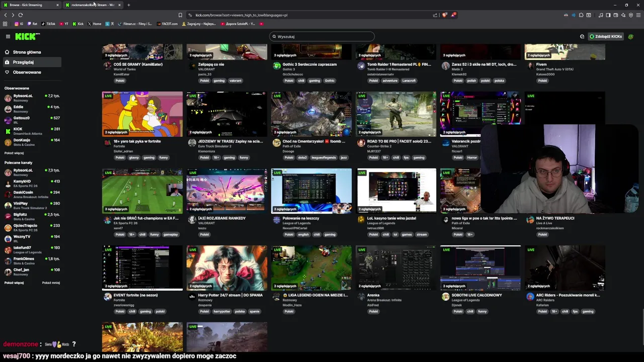Image resolution: width=644 pixels, height=362 pixels.
Task: Open the DonKasjo channel in sidebar
Action: [x=31, y=142]
